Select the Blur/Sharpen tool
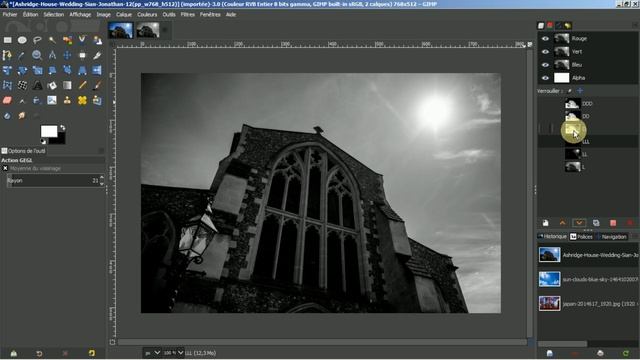The width and height of the screenshot is (640, 360). (x=7, y=116)
